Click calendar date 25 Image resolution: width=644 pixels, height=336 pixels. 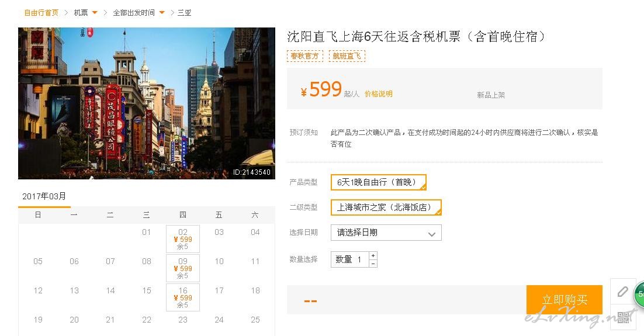point(255,320)
